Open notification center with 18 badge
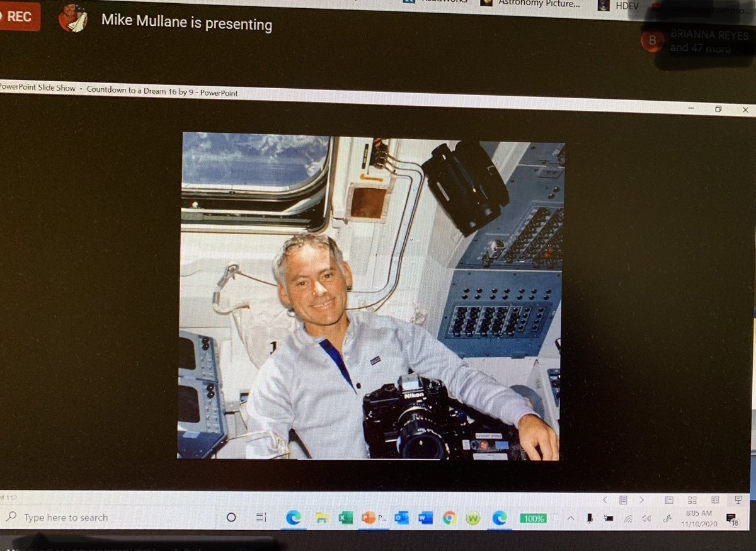Image resolution: width=756 pixels, height=551 pixels. [731, 519]
